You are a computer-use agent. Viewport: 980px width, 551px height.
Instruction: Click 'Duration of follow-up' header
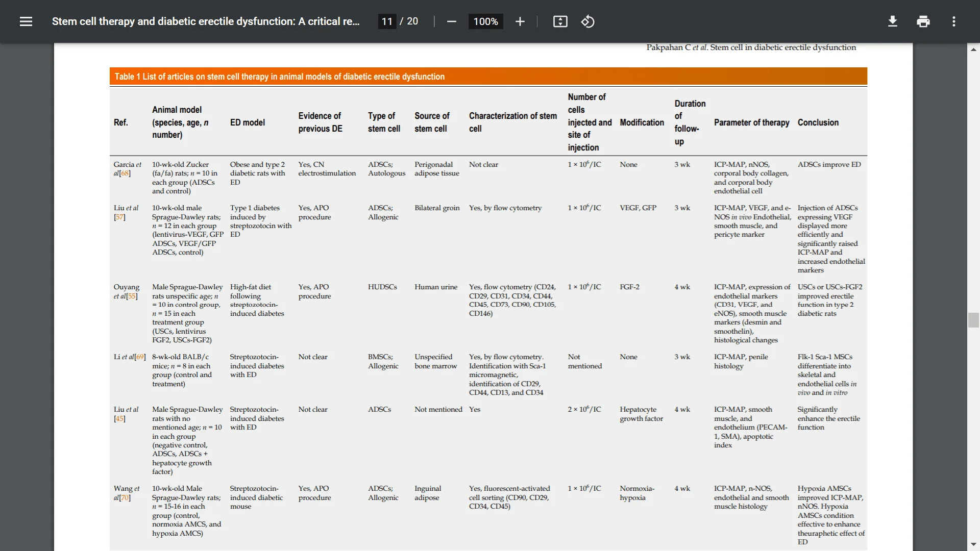click(x=690, y=122)
